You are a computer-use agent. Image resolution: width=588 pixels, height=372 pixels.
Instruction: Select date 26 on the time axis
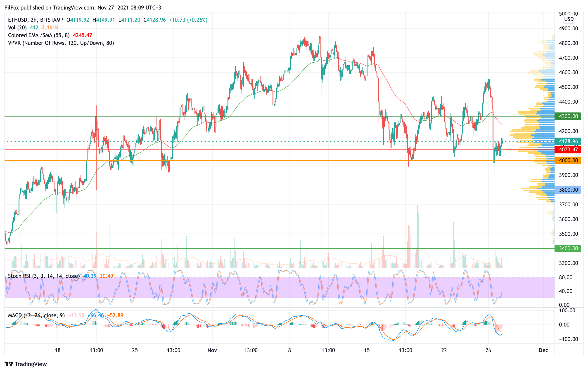click(x=488, y=350)
